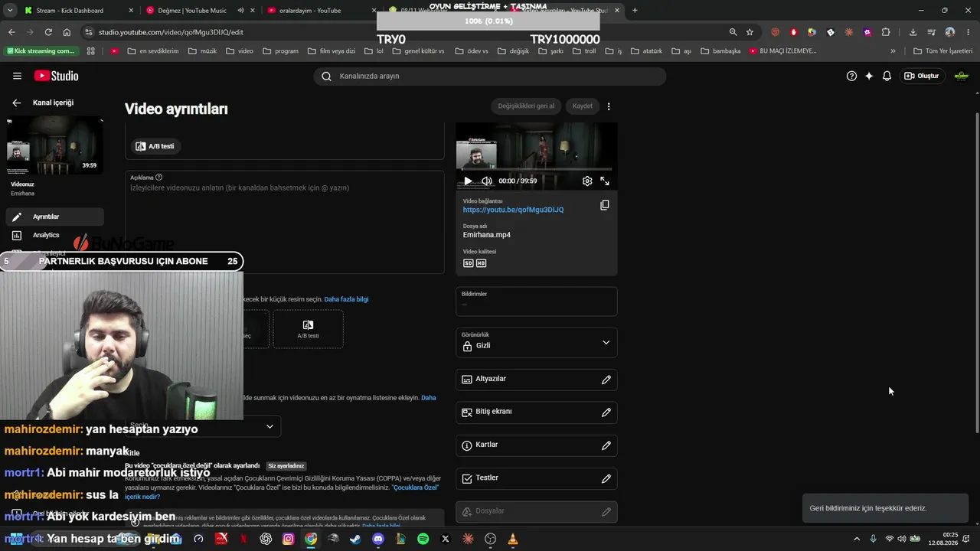
Task: Open VLC media player from the taskbar
Action: [513, 539]
